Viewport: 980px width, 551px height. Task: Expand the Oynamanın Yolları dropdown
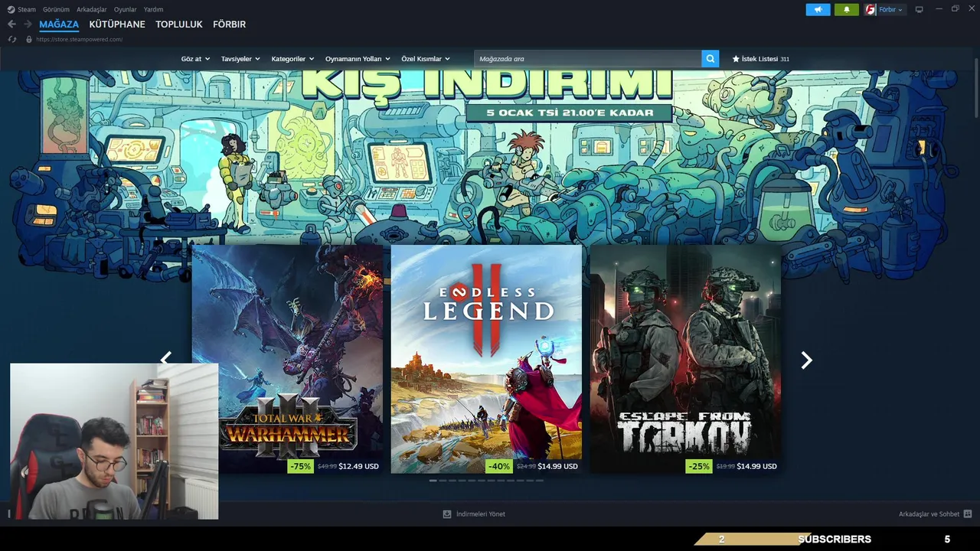pyautogui.click(x=358, y=59)
